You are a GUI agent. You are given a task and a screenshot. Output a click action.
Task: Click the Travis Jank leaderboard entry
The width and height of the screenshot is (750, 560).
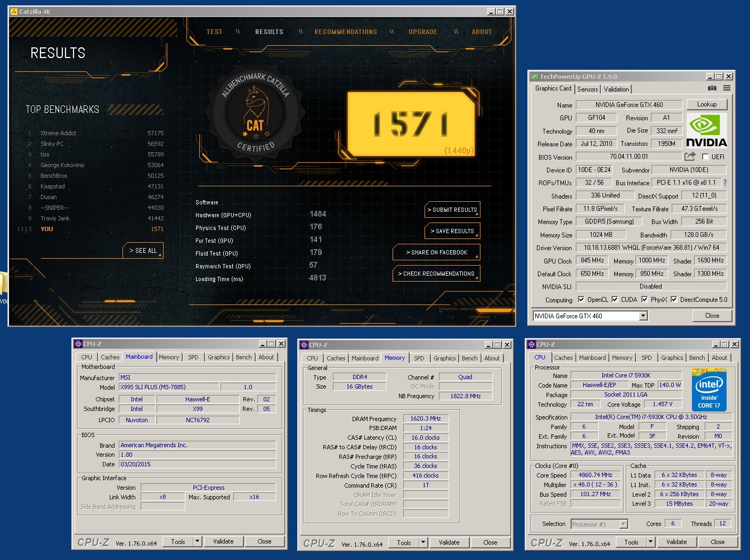96,218
